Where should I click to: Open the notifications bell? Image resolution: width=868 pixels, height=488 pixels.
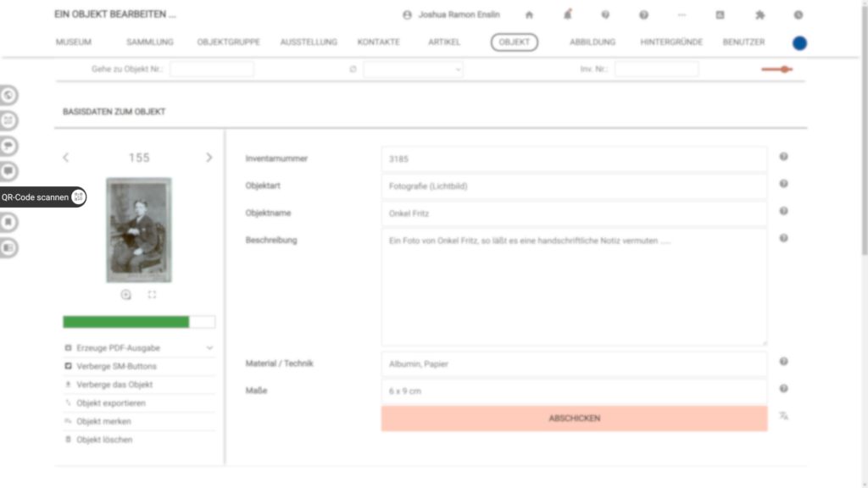pyautogui.click(x=567, y=15)
